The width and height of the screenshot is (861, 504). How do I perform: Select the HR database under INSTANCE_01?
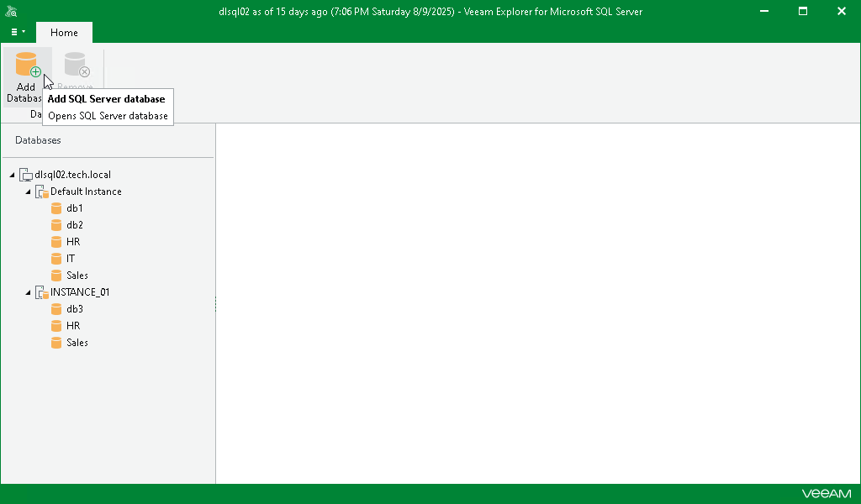point(72,325)
